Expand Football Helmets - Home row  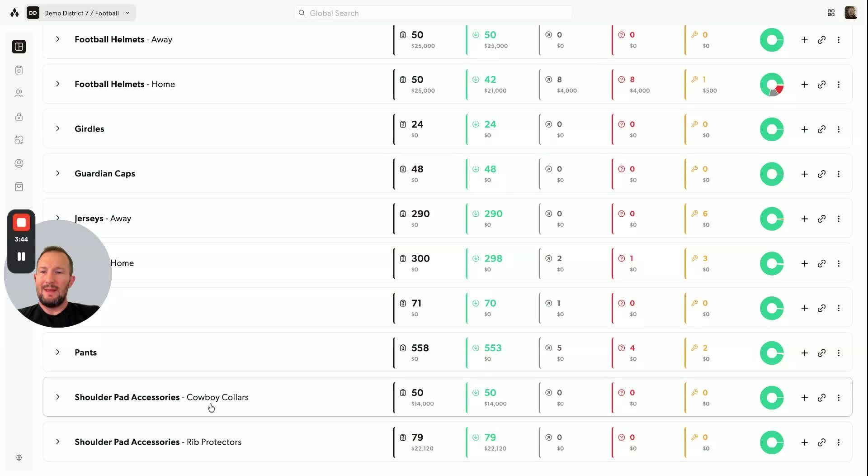tap(58, 84)
